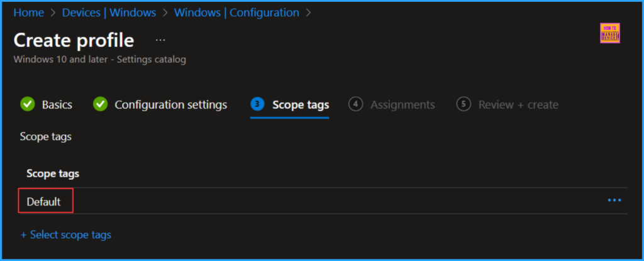Switch to the Configuration settings tab

170,104
